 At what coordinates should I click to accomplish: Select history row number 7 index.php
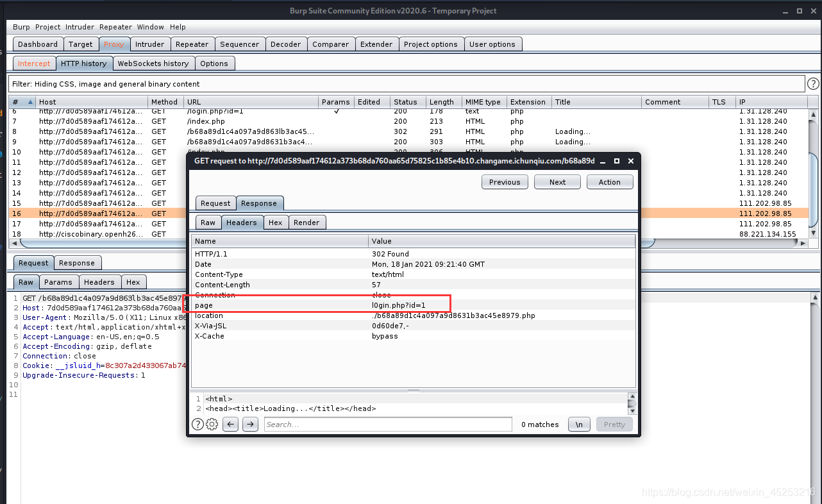point(408,121)
